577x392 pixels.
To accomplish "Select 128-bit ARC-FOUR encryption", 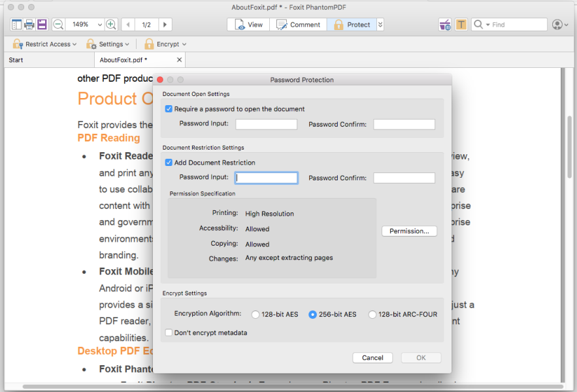I will [372, 315].
